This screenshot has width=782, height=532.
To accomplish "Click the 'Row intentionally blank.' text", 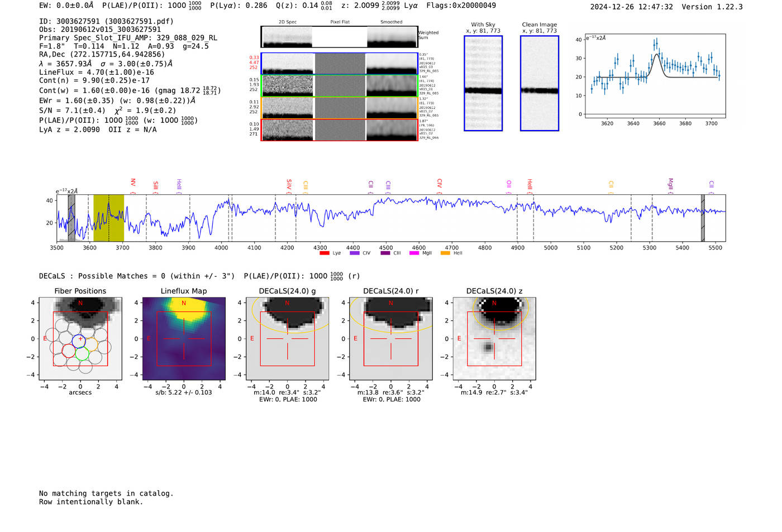I will point(91,502).
